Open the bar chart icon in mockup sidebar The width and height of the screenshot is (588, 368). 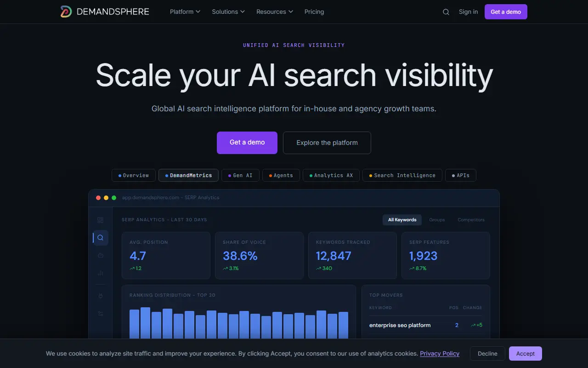101,273
